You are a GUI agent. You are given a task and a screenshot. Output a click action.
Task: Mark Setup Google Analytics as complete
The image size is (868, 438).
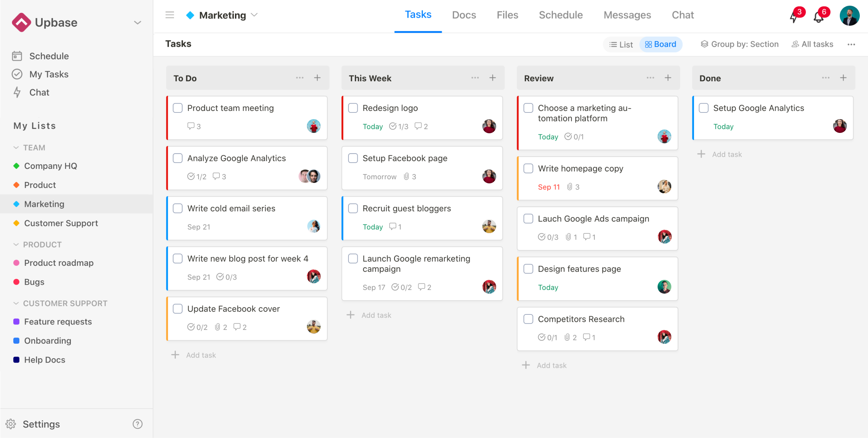[x=704, y=108]
